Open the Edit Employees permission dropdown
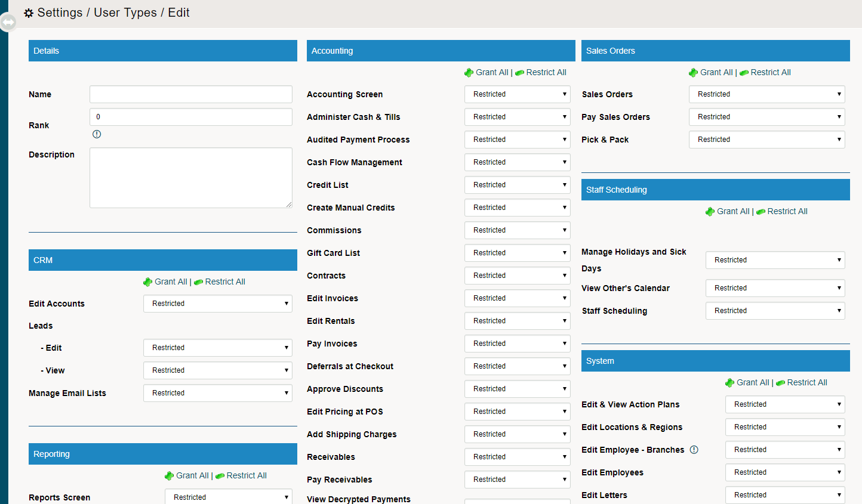The image size is (862, 504). [x=784, y=472]
